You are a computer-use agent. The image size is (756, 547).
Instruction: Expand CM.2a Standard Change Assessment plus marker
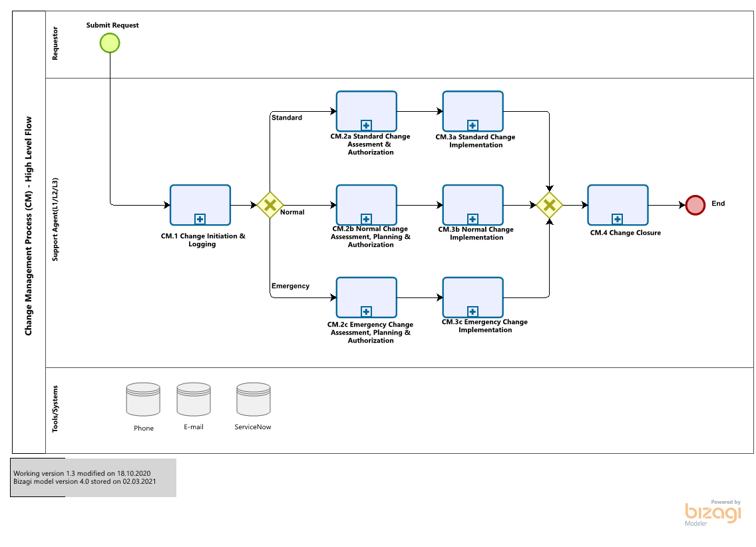point(366,124)
